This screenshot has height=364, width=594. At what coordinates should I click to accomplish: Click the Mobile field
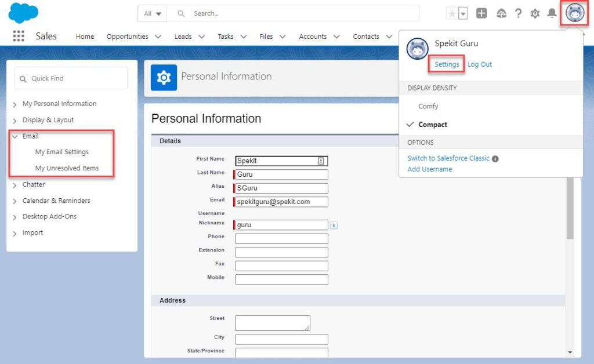pos(281,279)
